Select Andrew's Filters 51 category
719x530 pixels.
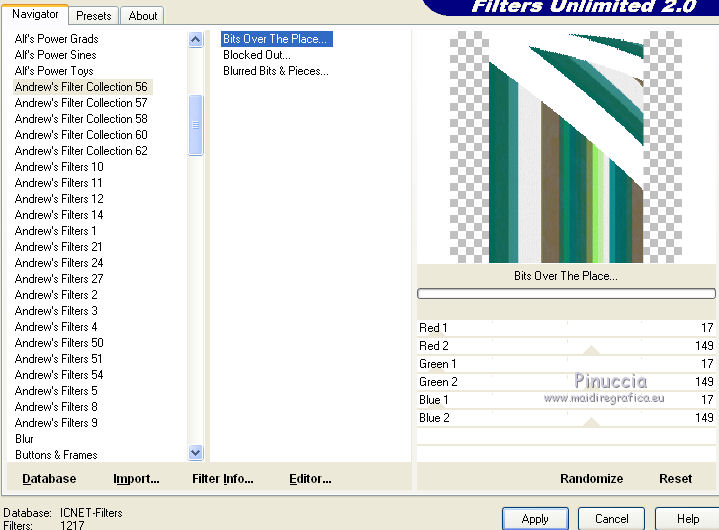(58, 359)
